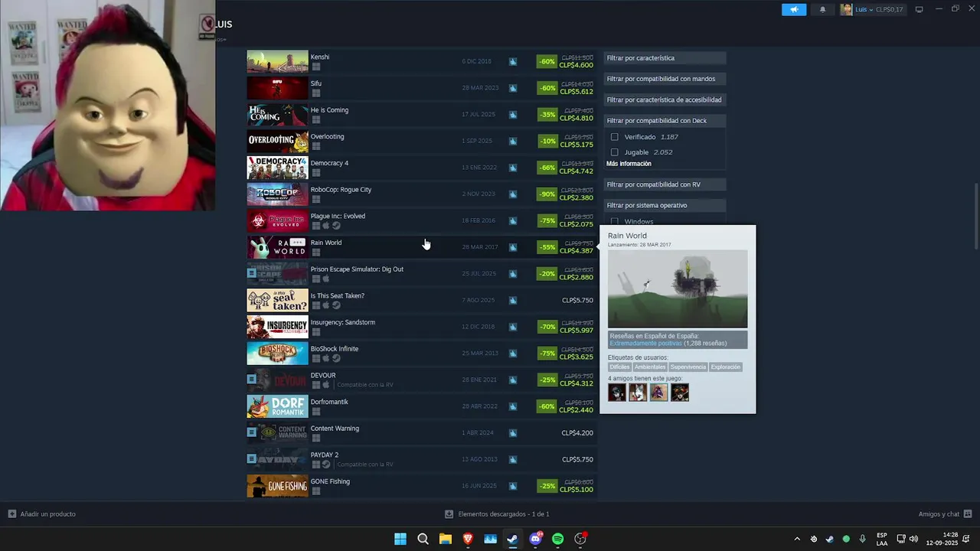Click the -90% discount on RoboCop
The image size is (980, 551).
[547, 194]
